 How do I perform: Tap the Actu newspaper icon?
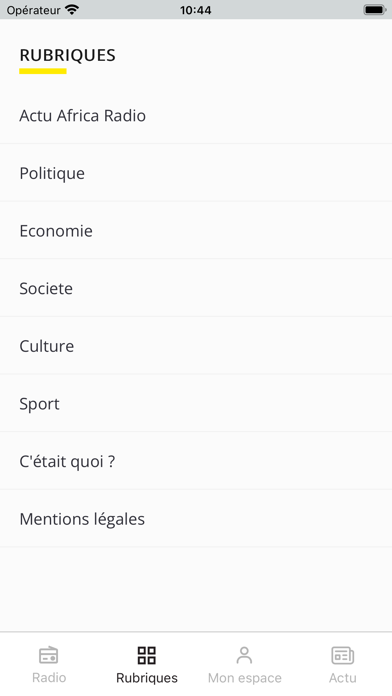point(343,655)
